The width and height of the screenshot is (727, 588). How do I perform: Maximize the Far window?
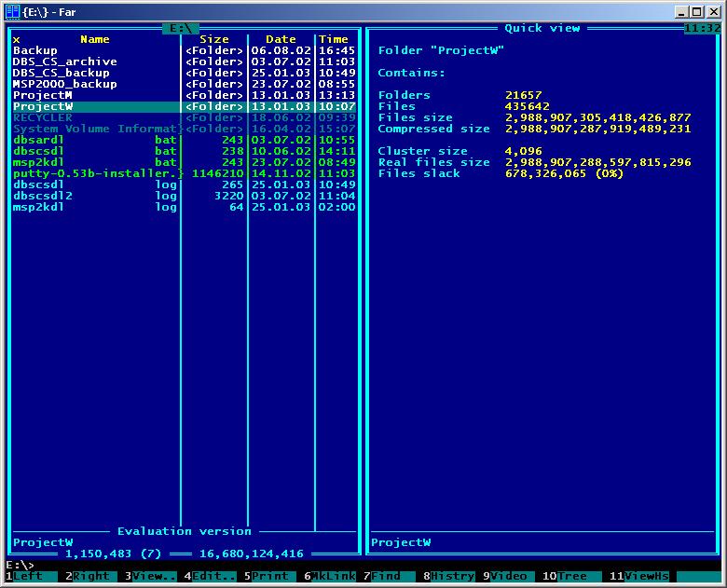tap(696, 12)
